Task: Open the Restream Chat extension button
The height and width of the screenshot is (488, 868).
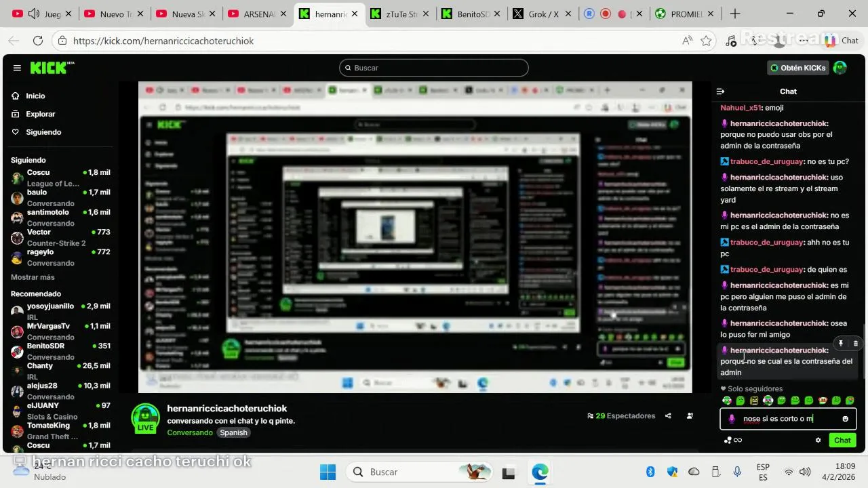Action: pyautogui.click(x=840, y=41)
